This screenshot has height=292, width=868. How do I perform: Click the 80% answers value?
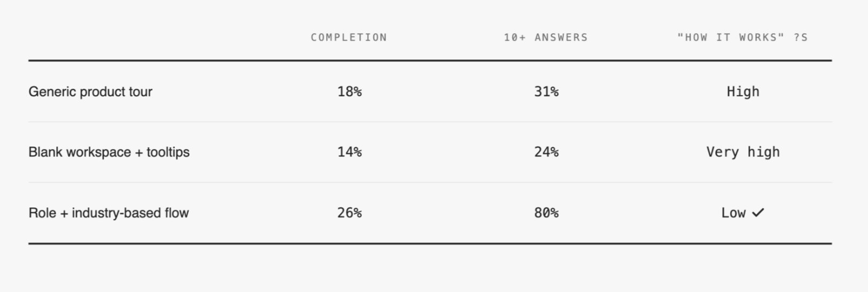546,213
